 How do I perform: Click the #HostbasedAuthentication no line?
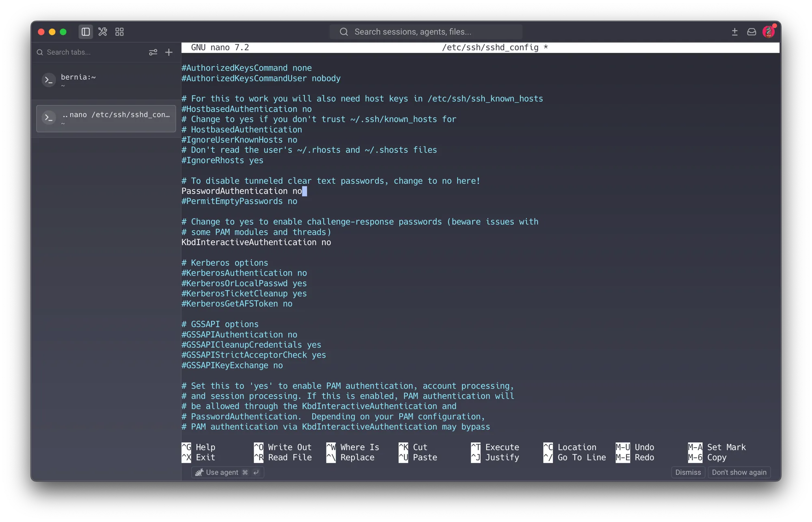point(246,109)
